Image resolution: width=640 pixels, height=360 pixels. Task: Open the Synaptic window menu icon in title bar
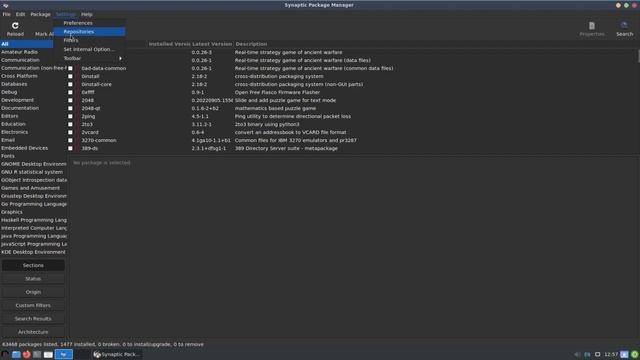click(x=5, y=5)
